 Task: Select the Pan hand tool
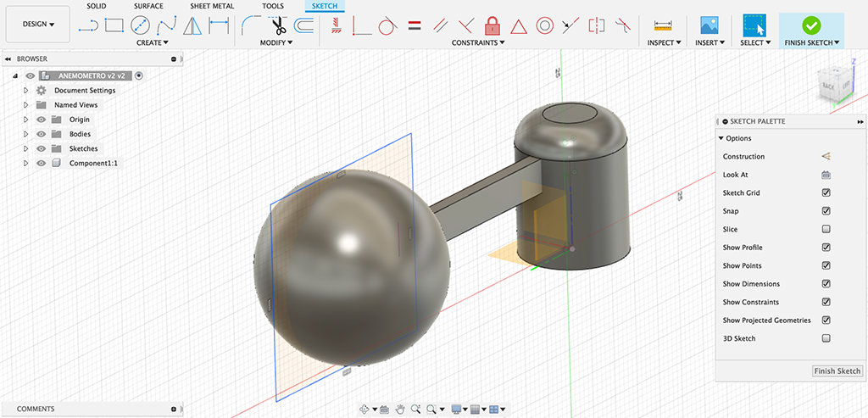400,410
